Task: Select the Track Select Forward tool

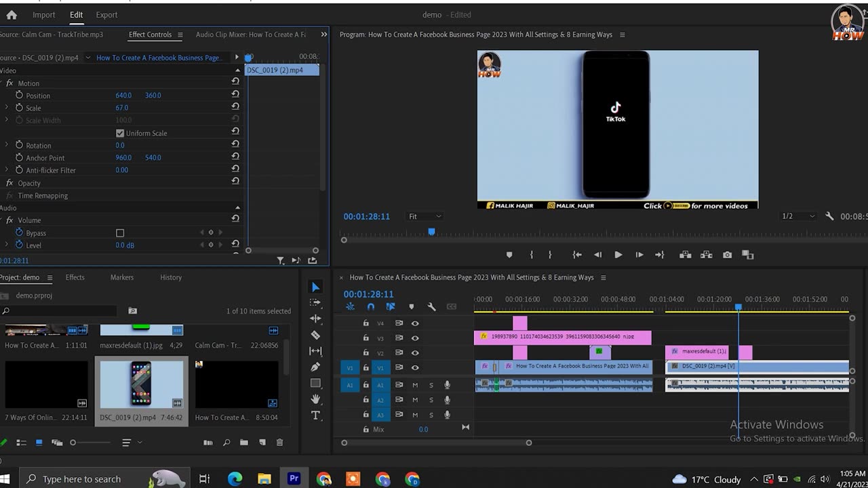Action: point(315,303)
